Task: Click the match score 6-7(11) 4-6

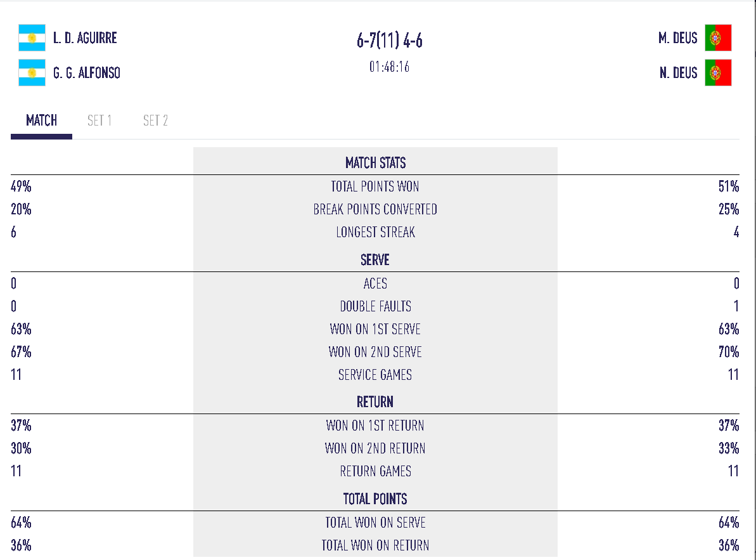Action: (390, 41)
